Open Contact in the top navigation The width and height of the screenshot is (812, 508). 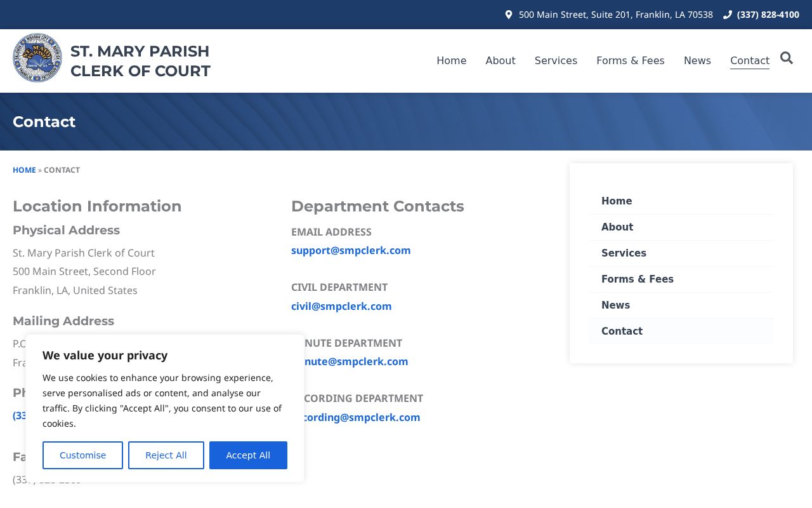pyautogui.click(x=750, y=61)
